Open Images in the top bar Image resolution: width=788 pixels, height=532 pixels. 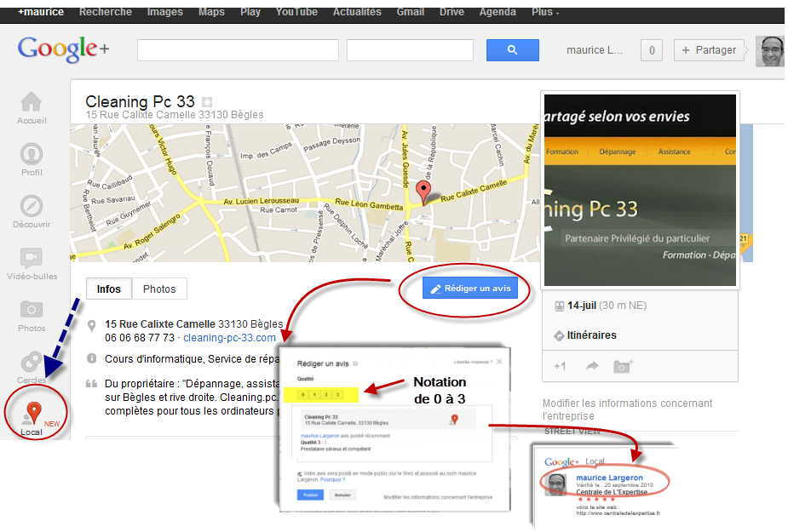pos(164,12)
